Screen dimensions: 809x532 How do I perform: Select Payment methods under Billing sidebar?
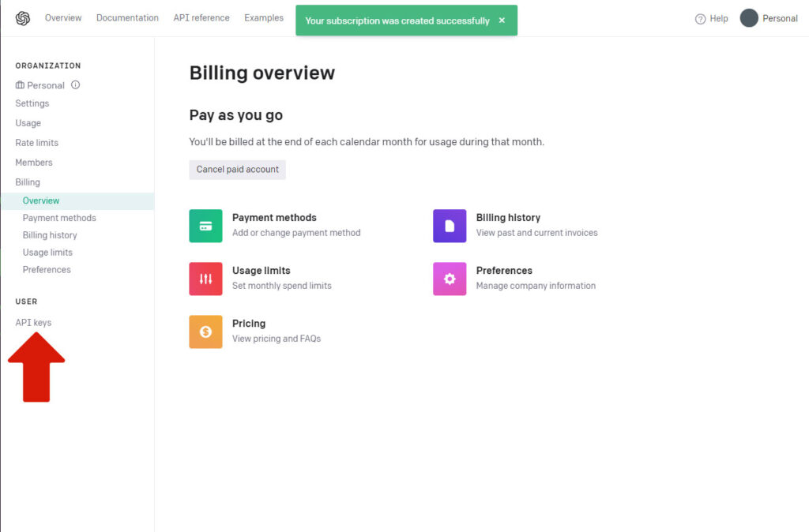pyautogui.click(x=59, y=218)
